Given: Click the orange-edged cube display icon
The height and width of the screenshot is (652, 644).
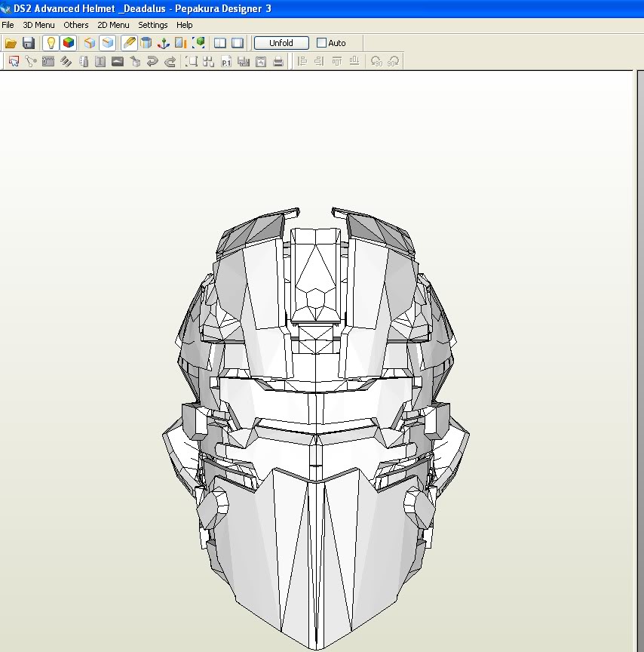Looking at the screenshot, I should (x=89, y=43).
